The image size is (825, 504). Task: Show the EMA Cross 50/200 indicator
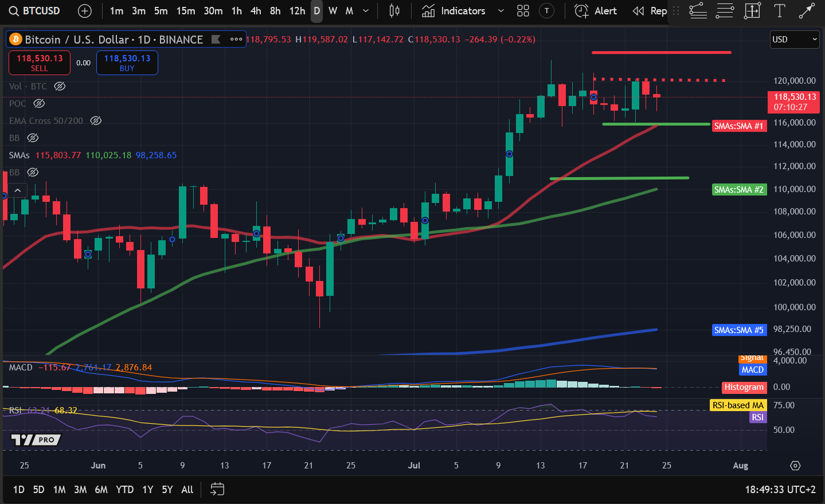point(96,121)
